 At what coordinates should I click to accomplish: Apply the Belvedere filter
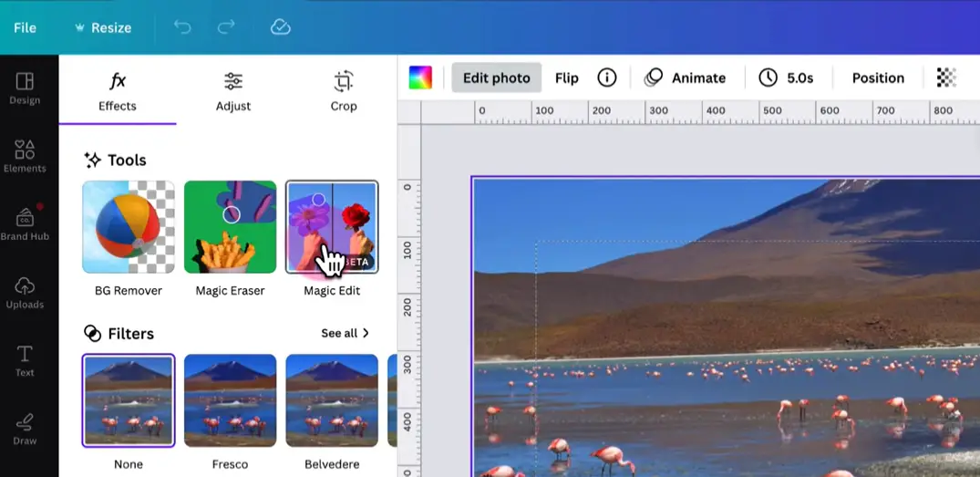coord(332,400)
